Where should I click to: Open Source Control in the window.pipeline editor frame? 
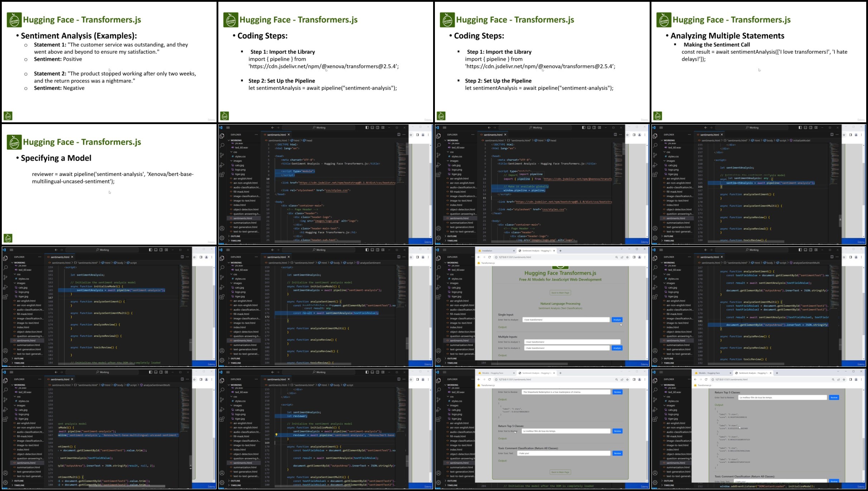pyautogui.click(x=438, y=155)
